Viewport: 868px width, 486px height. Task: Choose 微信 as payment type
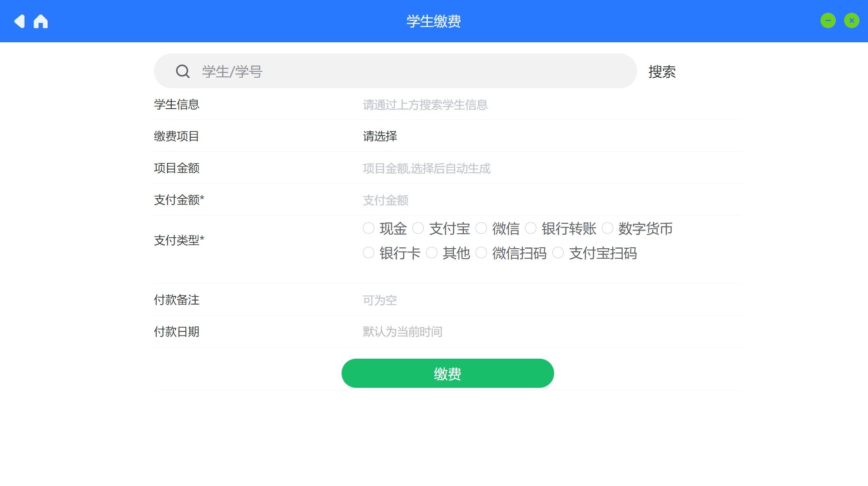click(x=481, y=228)
